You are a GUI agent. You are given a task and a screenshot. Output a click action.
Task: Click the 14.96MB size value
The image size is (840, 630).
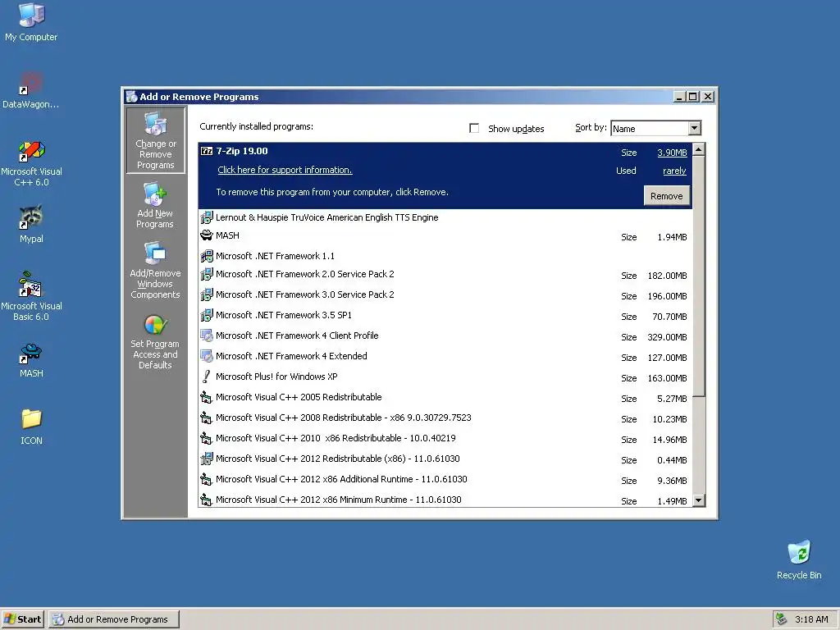click(x=669, y=440)
